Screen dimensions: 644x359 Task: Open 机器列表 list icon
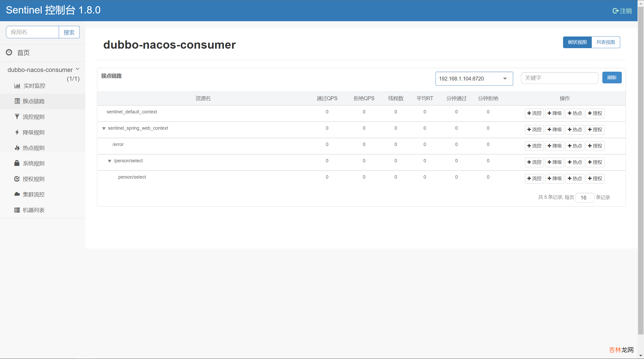tap(17, 210)
